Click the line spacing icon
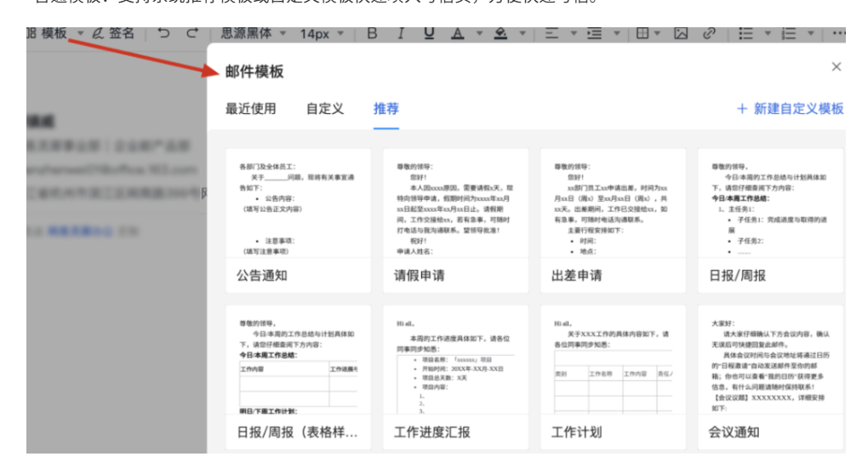 click(x=595, y=34)
